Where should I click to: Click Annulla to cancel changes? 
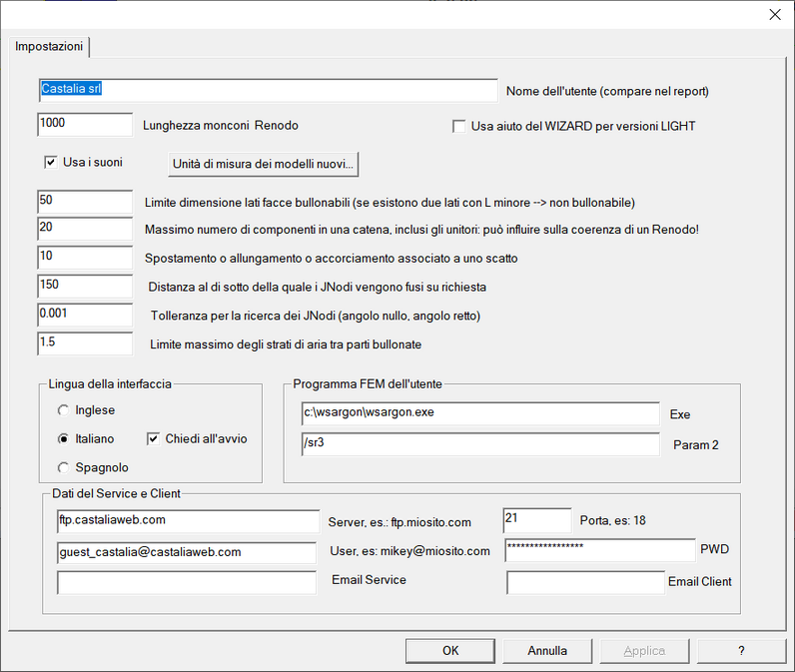[x=547, y=650]
